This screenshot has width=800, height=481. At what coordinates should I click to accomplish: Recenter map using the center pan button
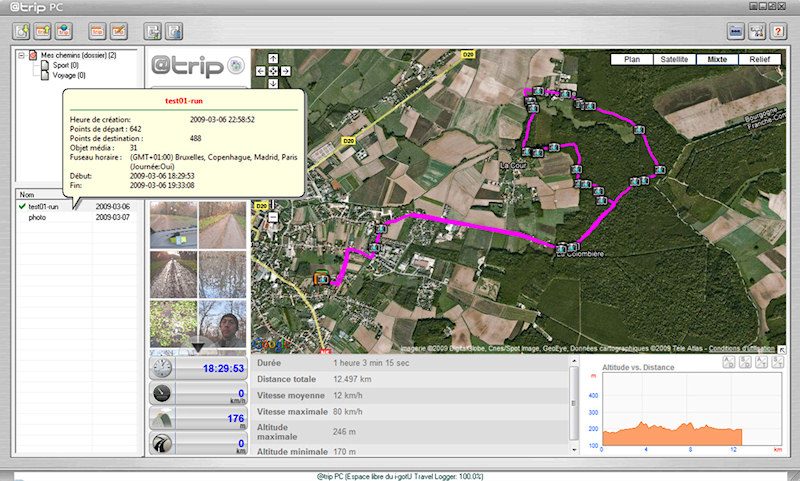[273, 71]
